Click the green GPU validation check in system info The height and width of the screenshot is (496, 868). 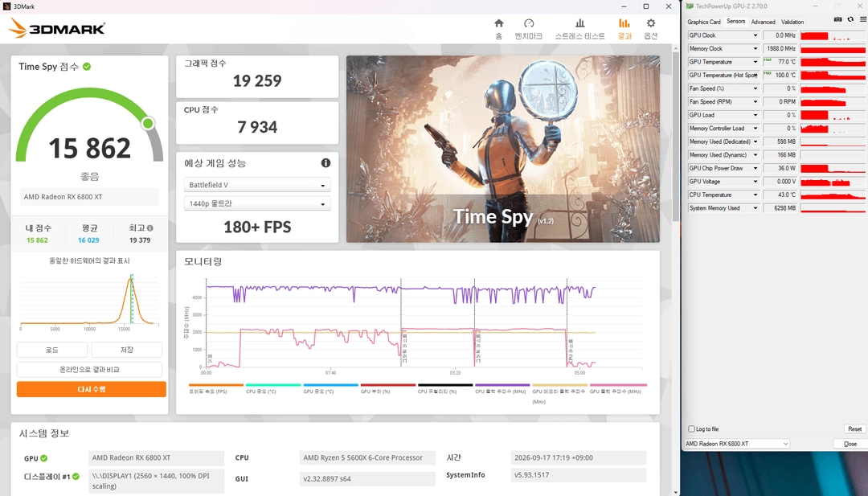[43, 458]
